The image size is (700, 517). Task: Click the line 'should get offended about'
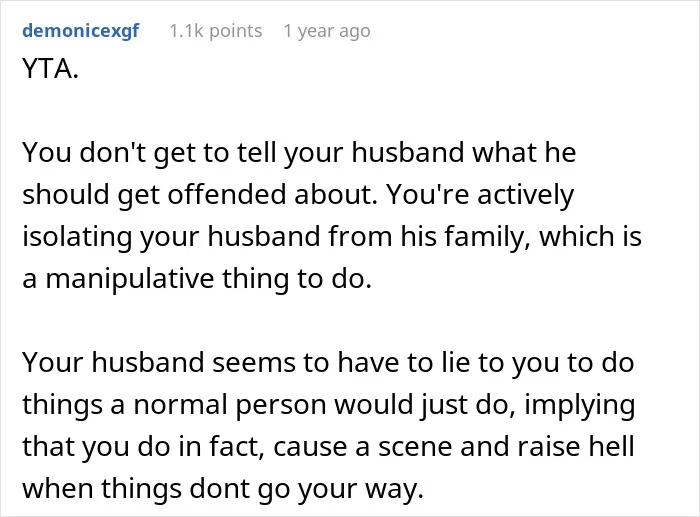[298, 195]
